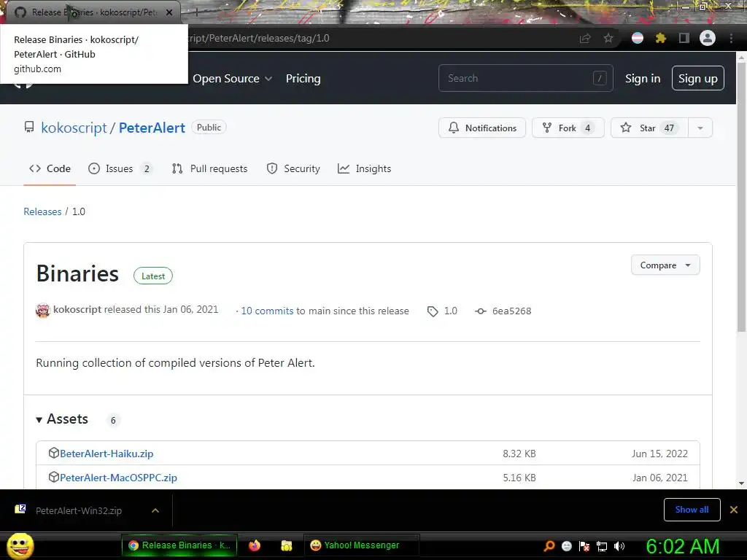The image size is (747, 560).
Task: Open the PeterAlert repository link
Action: click(152, 128)
